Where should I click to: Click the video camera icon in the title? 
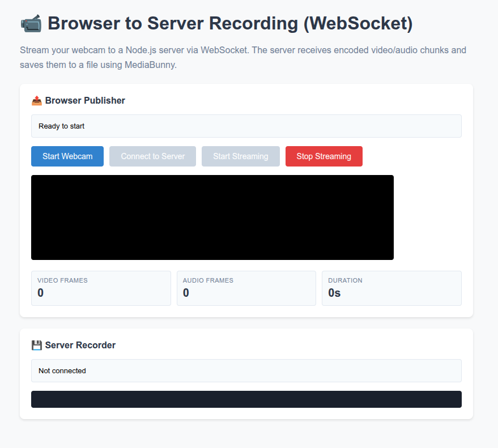(x=31, y=24)
